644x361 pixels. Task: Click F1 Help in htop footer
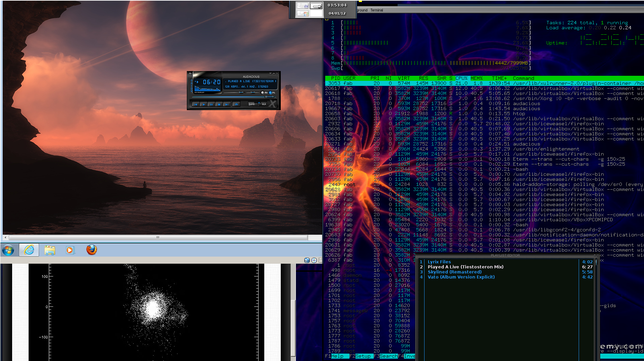point(337,356)
